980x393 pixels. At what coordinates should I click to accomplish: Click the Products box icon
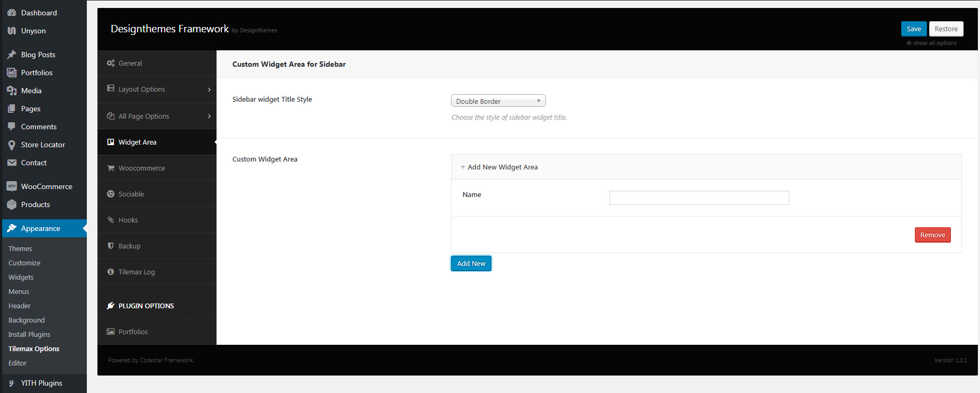(12, 204)
